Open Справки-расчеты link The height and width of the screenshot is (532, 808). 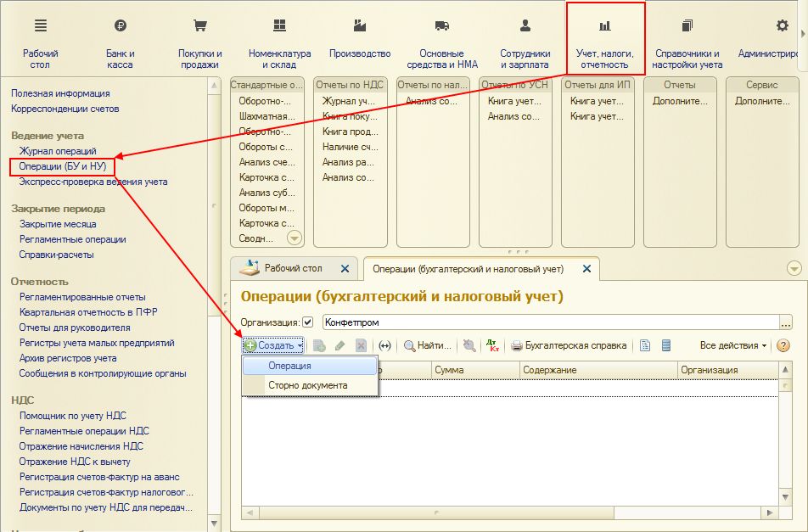(57, 255)
